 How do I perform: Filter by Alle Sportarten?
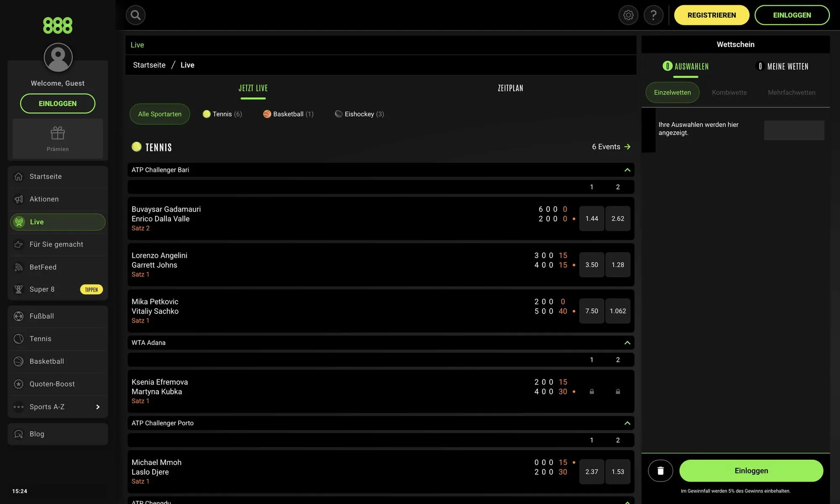(160, 114)
